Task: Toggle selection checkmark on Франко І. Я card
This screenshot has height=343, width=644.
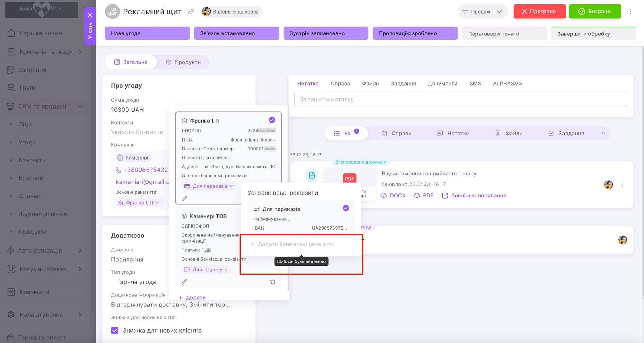Action: [272, 120]
